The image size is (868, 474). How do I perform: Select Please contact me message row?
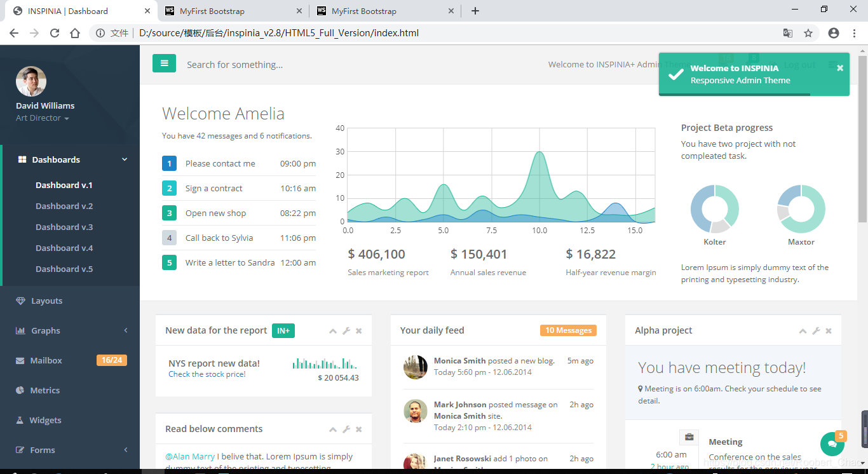coord(239,163)
